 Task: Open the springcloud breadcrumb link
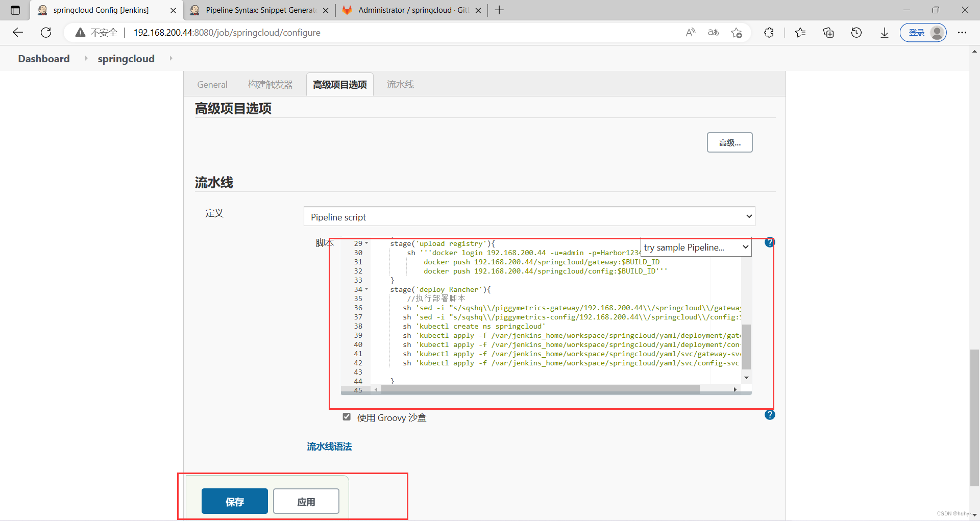click(126, 59)
